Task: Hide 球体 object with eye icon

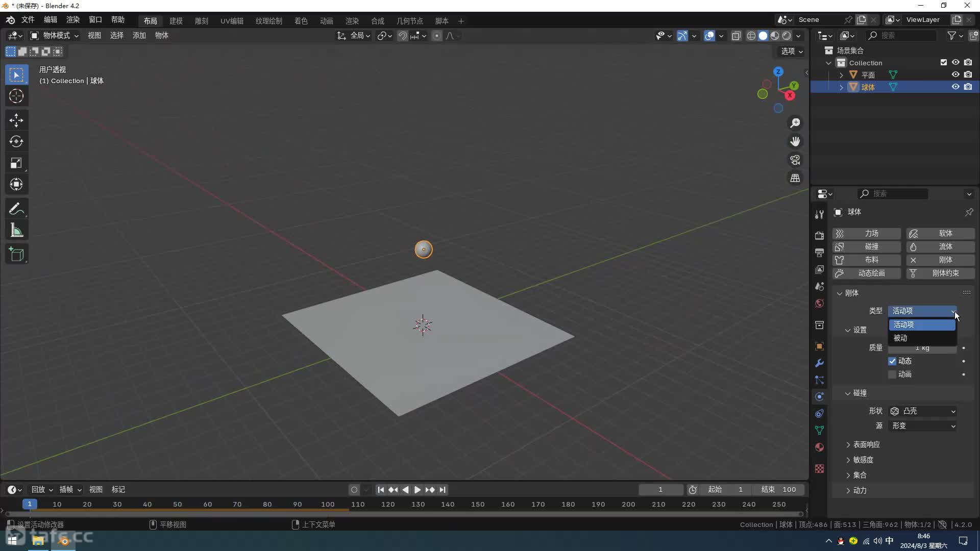Action: [955, 87]
